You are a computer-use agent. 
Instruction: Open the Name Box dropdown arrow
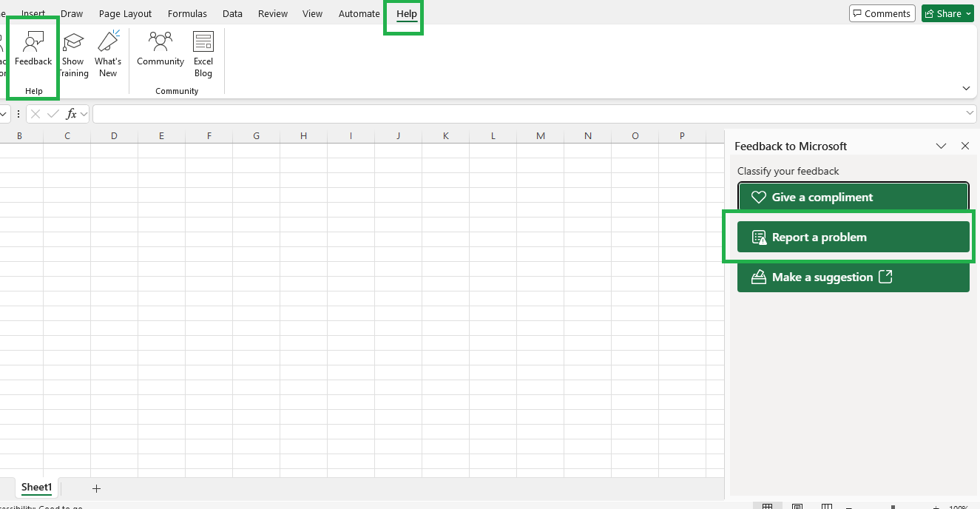4,114
